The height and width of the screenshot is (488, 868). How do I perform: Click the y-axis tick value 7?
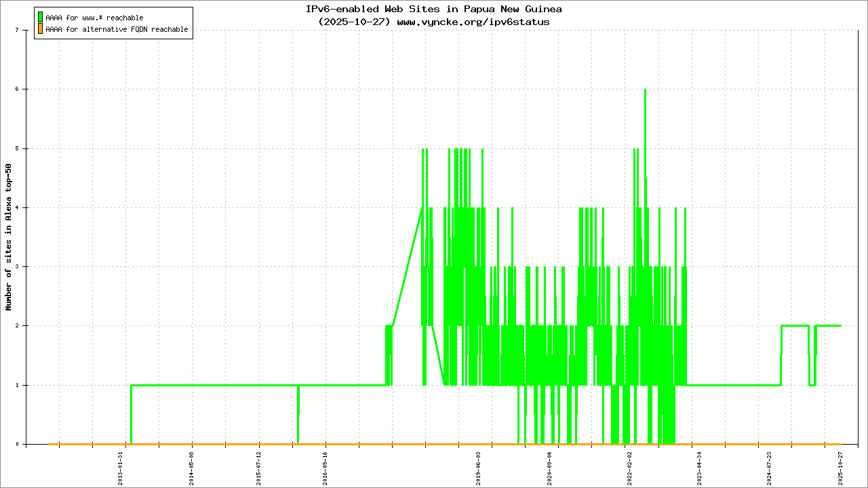24,30
